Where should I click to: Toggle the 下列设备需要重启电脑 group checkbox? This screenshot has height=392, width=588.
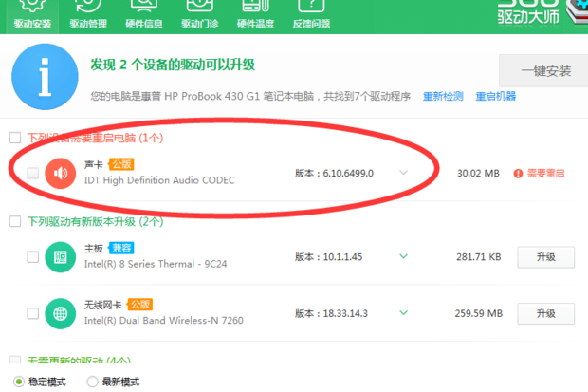tap(15, 138)
